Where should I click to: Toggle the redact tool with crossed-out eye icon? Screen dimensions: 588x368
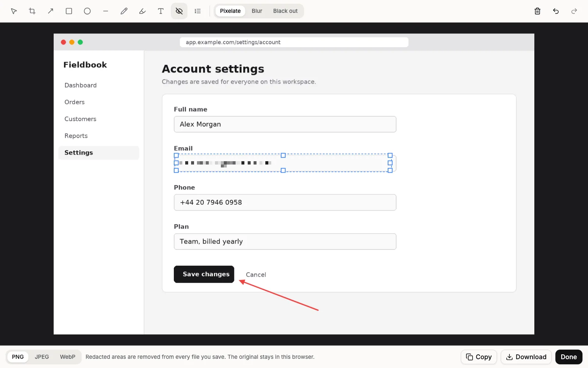[179, 11]
